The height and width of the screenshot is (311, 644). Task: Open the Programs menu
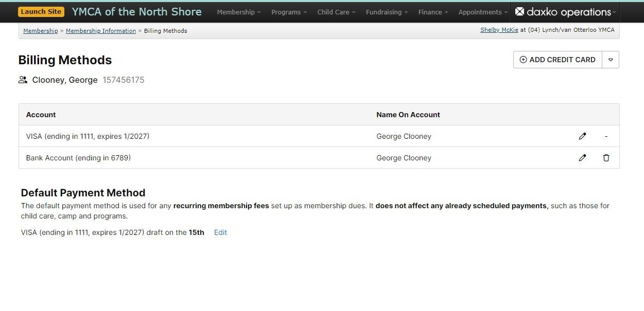pyautogui.click(x=289, y=12)
